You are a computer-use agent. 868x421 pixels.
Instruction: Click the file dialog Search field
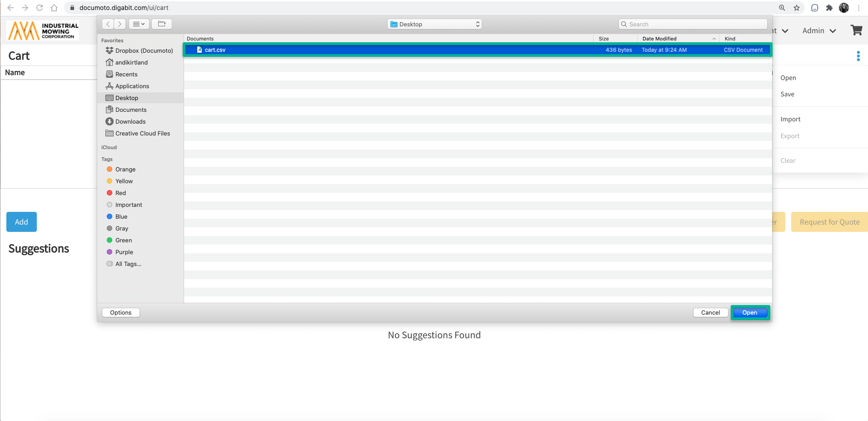tap(693, 24)
